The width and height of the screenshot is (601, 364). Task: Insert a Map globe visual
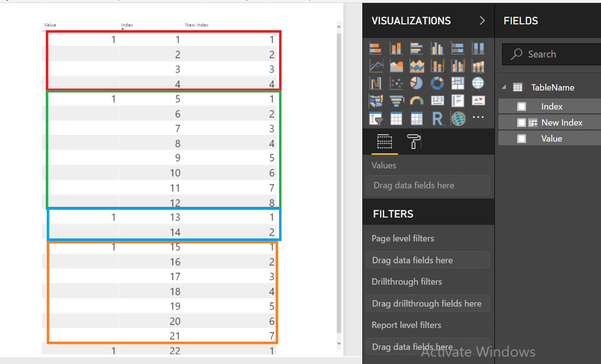(x=478, y=83)
